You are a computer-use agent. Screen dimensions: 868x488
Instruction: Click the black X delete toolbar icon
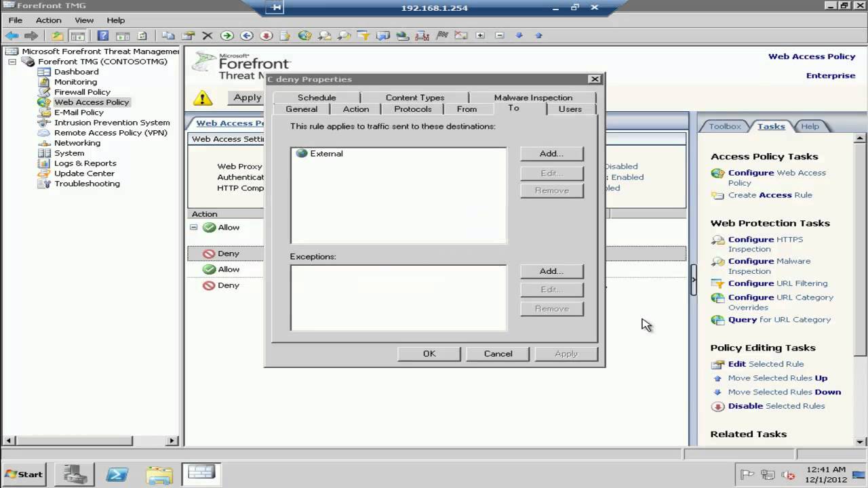coord(208,36)
